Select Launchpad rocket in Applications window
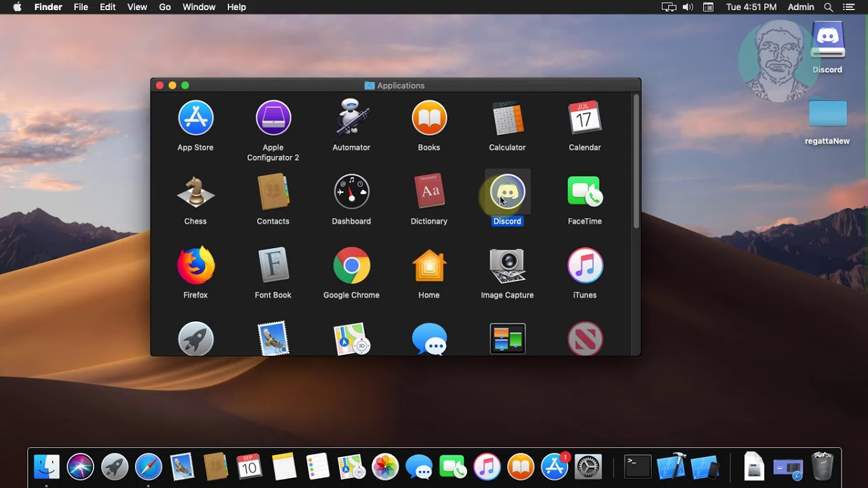The width and height of the screenshot is (868, 488). (x=195, y=338)
